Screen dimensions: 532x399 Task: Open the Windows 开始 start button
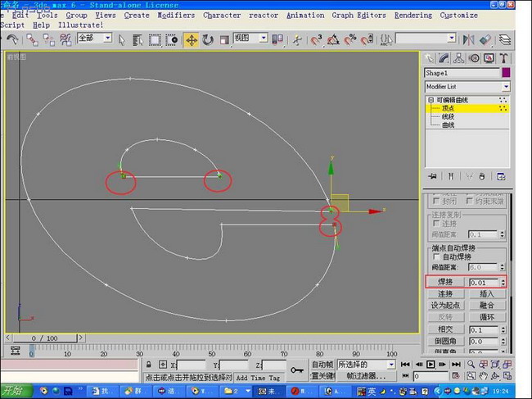pyautogui.click(x=16, y=391)
